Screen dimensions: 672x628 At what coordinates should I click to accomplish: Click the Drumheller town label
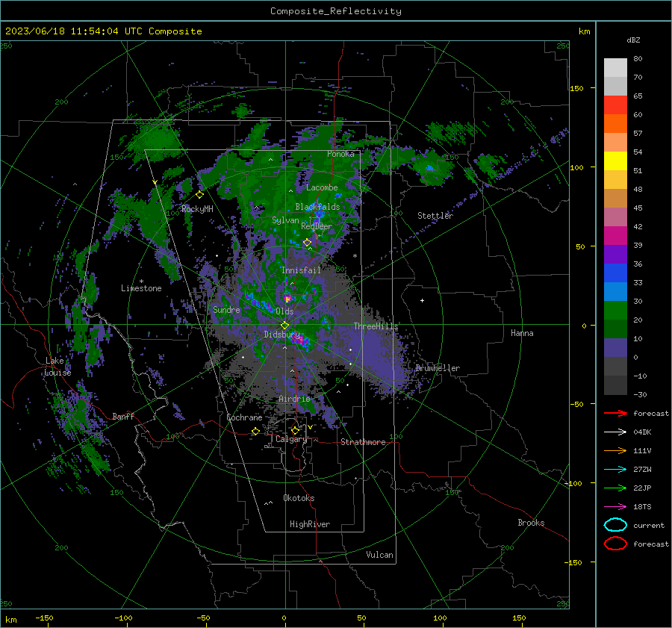point(438,368)
